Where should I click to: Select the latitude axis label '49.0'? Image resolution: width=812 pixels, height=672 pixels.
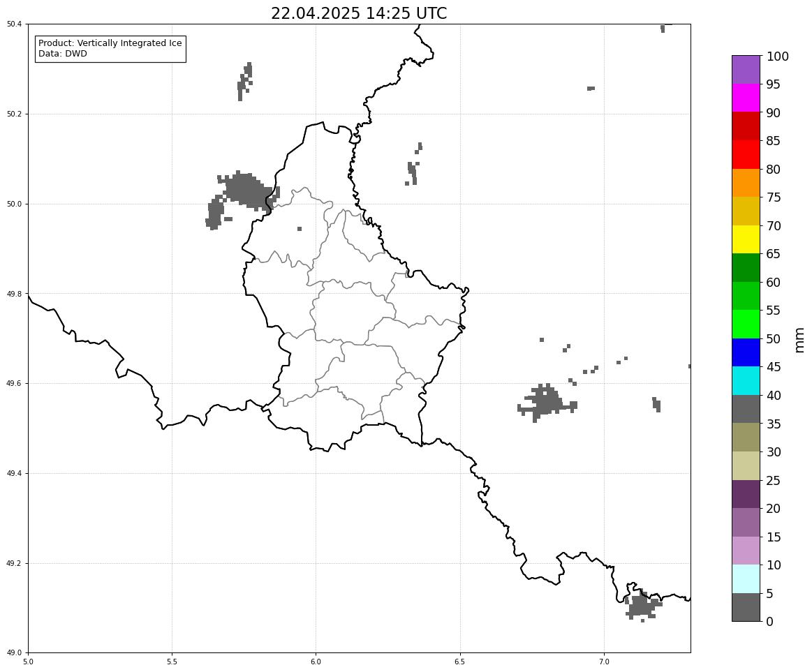point(15,653)
